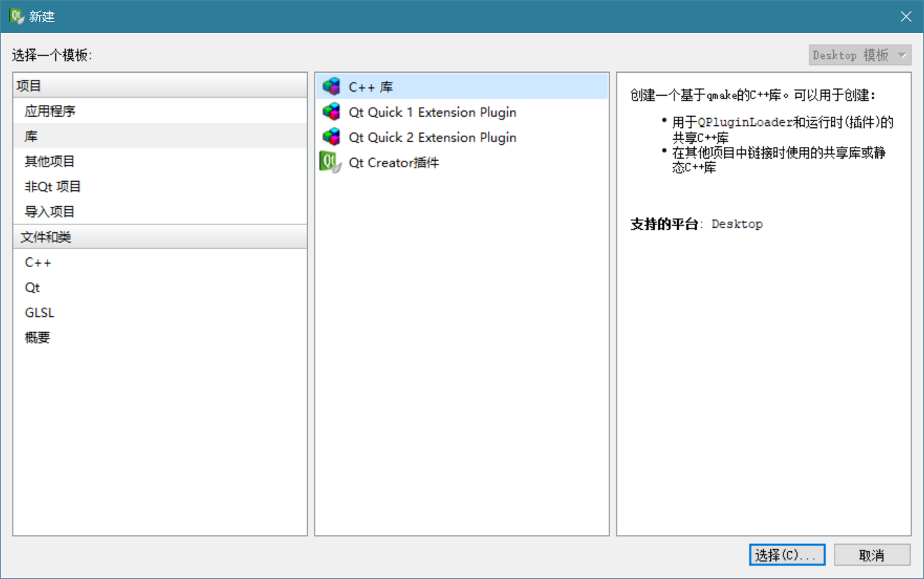Screen dimensions: 924x579
Task: Select 应用程序 in the project list
Action: tap(50, 111)
